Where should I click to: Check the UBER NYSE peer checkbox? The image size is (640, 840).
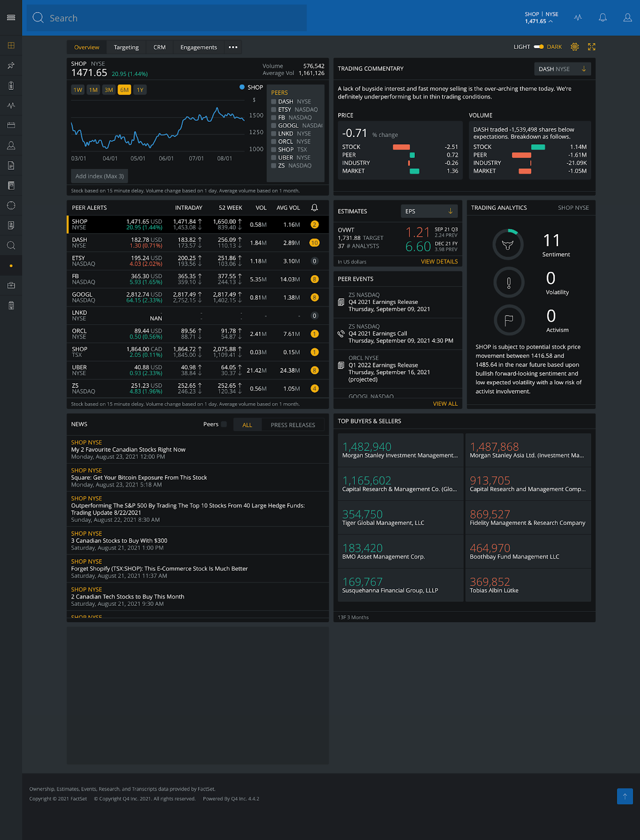click(274, 157)
